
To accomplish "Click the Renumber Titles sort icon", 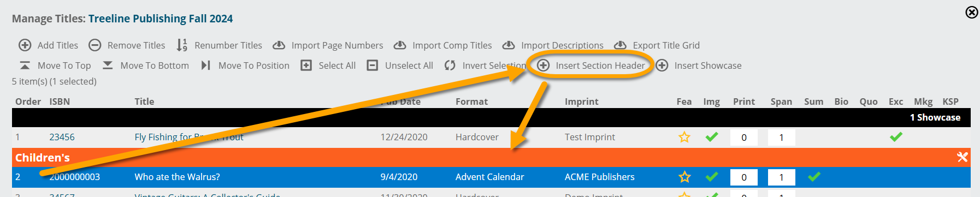I will pyautogui.click(x=182, y=45).
